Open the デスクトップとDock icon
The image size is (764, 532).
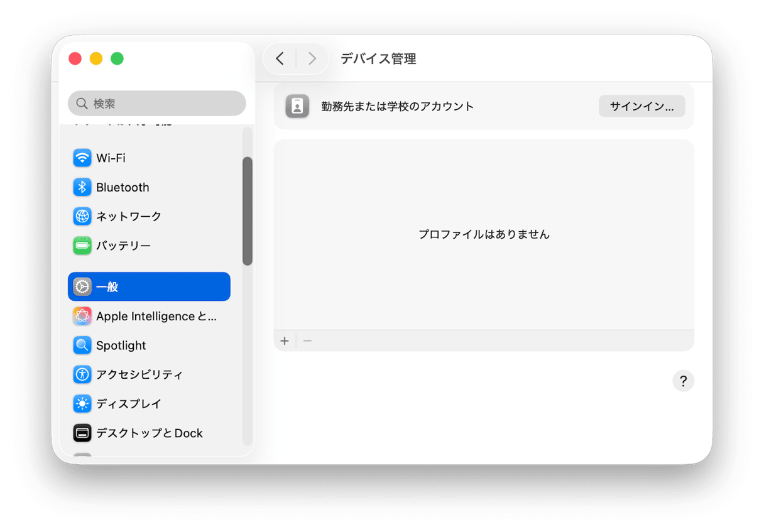point(82,433)
